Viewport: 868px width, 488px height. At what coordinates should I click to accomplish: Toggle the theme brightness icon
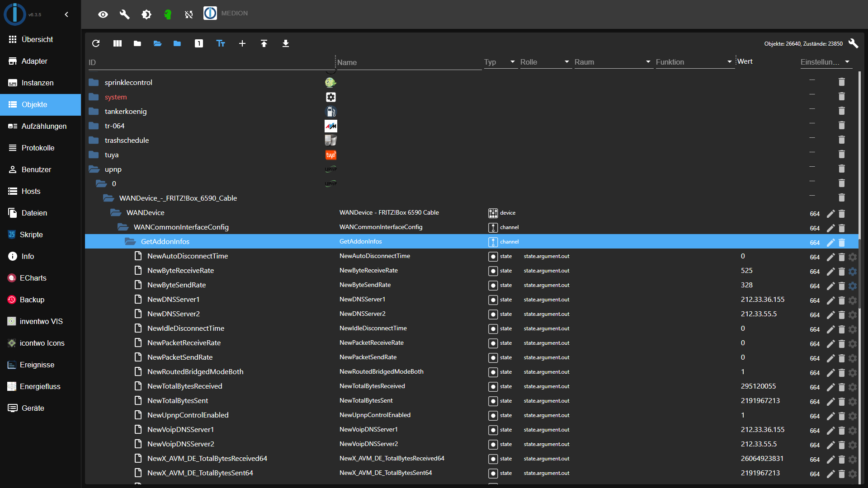[x=146, y=14]
